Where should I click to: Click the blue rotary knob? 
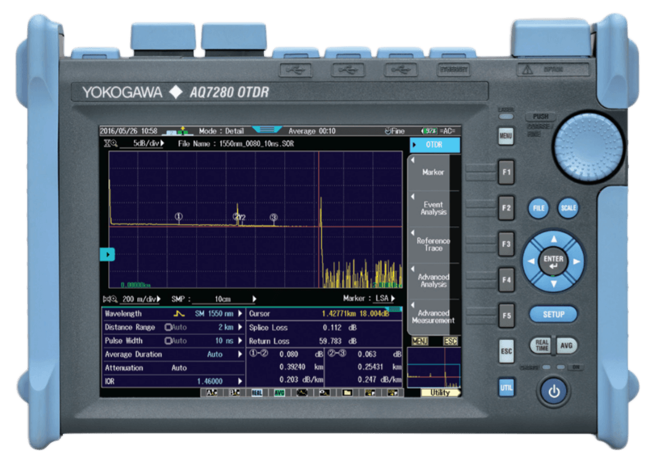[x=588, y=146]
